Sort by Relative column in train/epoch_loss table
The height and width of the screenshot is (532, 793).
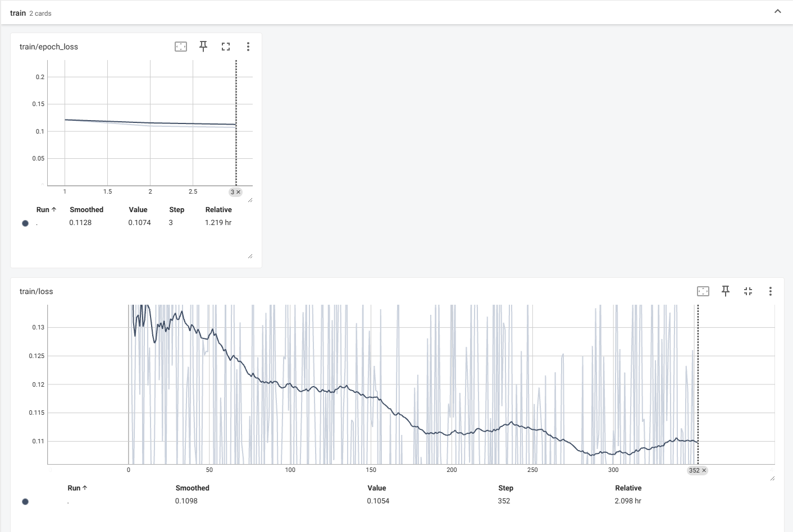(218, 210)
